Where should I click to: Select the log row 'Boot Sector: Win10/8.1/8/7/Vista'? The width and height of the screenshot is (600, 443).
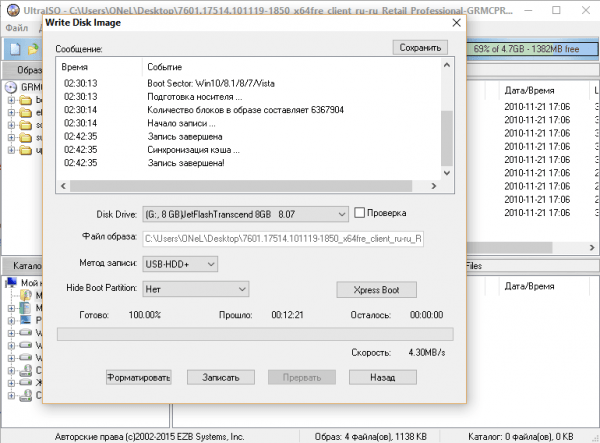211,83
